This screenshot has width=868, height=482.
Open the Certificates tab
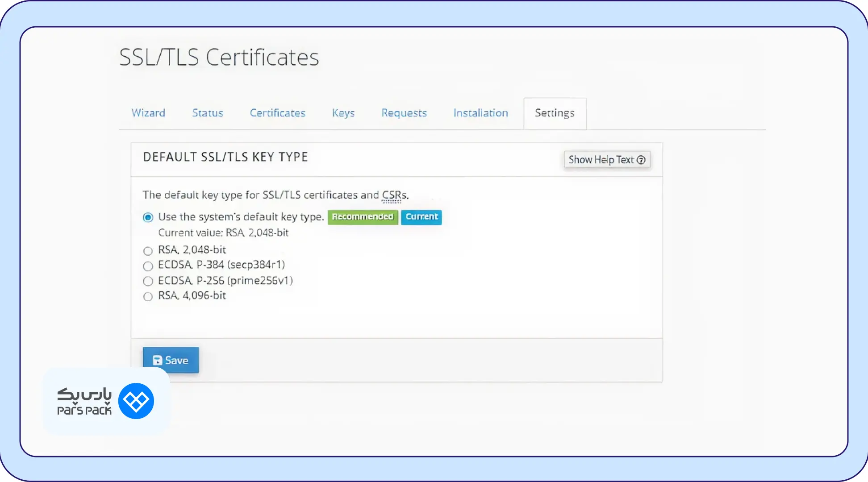coord(278,113)
